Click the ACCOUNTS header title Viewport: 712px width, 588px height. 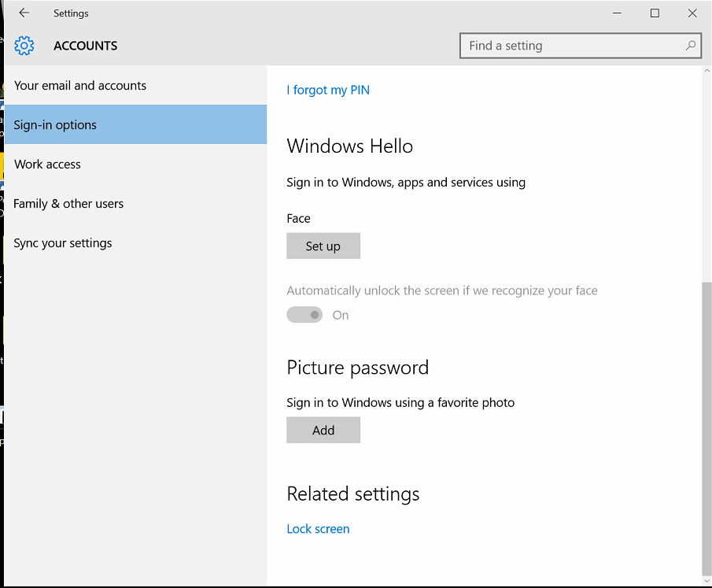86,46
